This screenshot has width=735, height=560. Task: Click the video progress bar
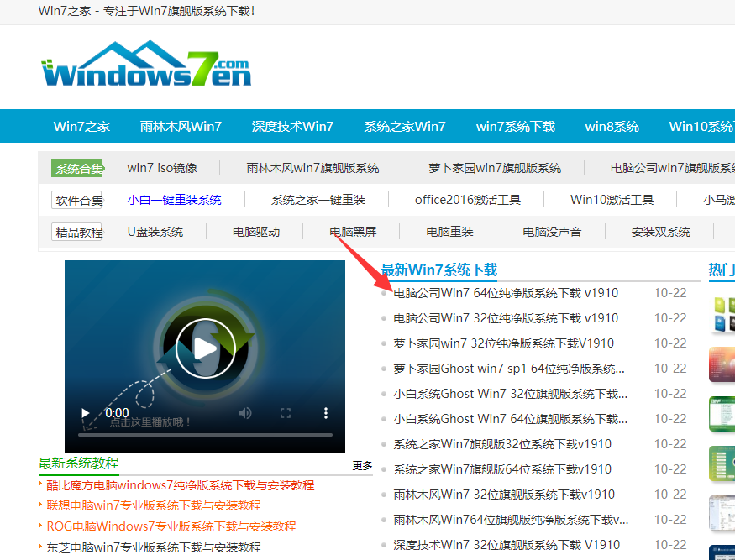click(205, 435)
